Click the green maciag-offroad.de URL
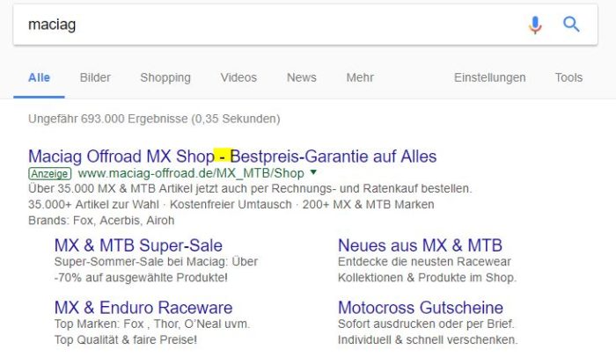Screen dimensions: 616x364 (x=190, y=173)
